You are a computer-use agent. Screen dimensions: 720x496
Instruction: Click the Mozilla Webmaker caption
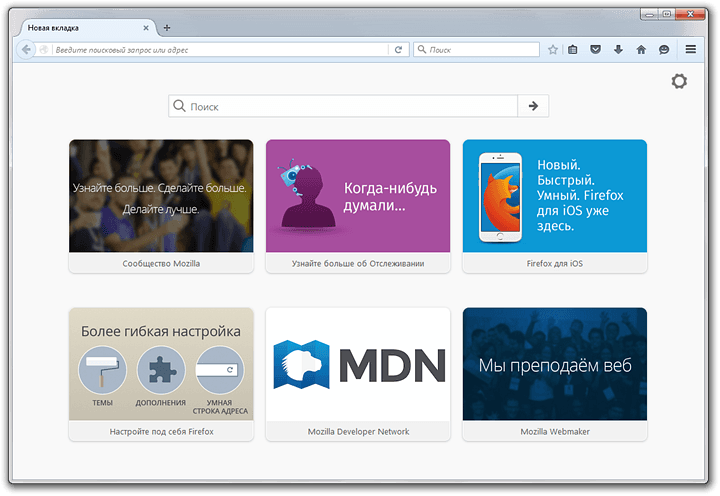coord(555,432)
